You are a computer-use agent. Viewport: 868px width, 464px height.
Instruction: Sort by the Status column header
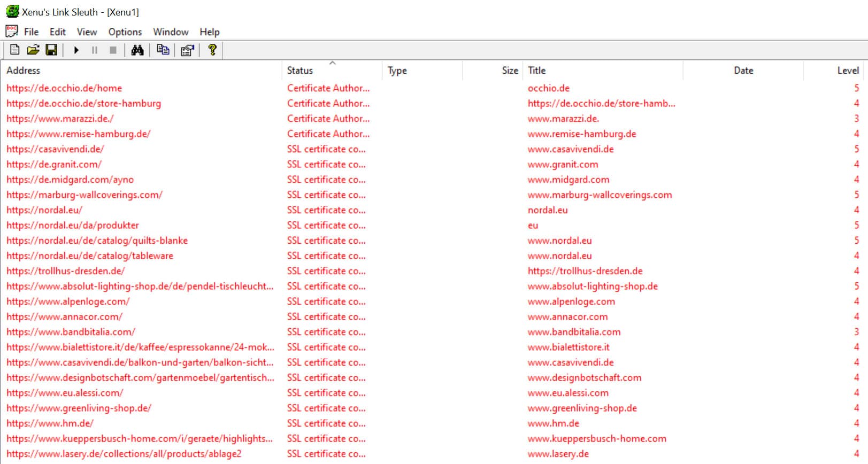click(332, 71)
